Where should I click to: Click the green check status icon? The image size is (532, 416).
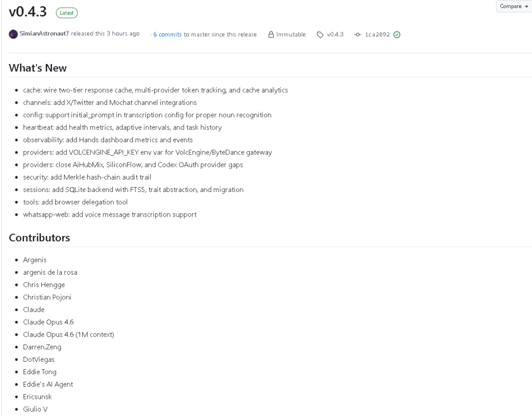point(397,34)
